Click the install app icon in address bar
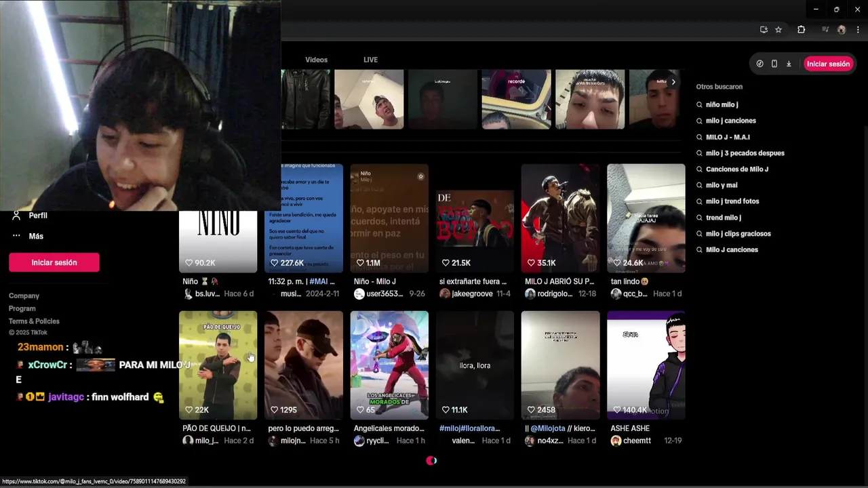The height and width of the screenshot is (488, 868). pyautogui.click(x=764, y=30)
